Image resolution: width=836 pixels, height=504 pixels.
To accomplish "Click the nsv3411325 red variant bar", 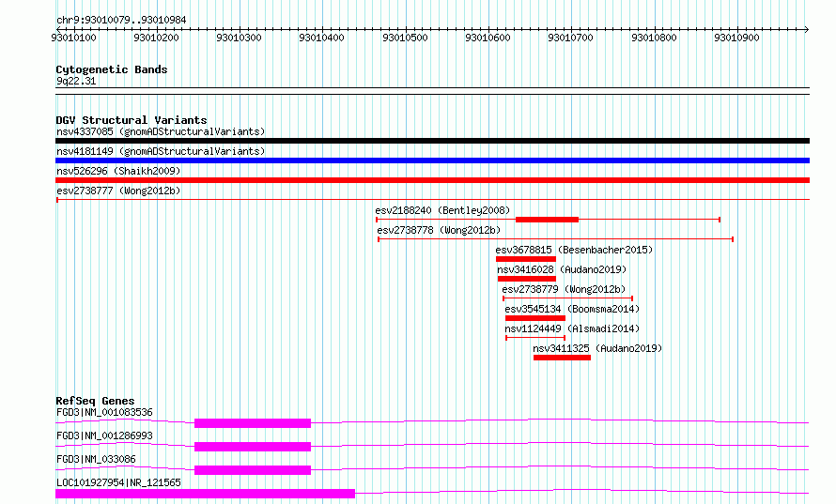I will pos(562,358).
